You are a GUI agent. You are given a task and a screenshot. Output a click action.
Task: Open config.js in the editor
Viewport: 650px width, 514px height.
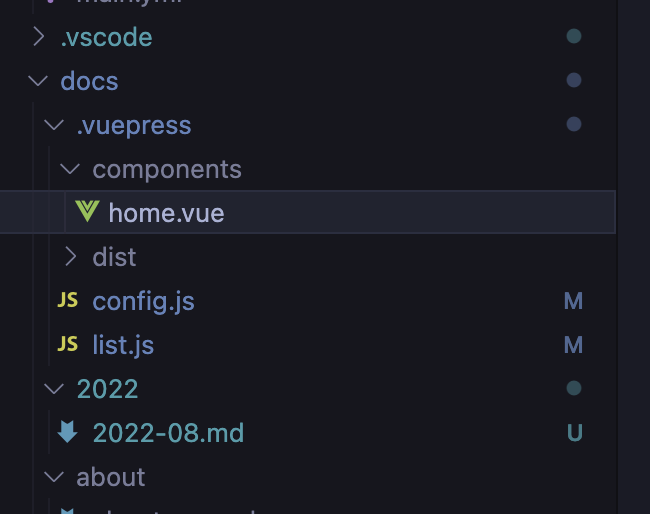pyautogui.click(x=143, y=301)
